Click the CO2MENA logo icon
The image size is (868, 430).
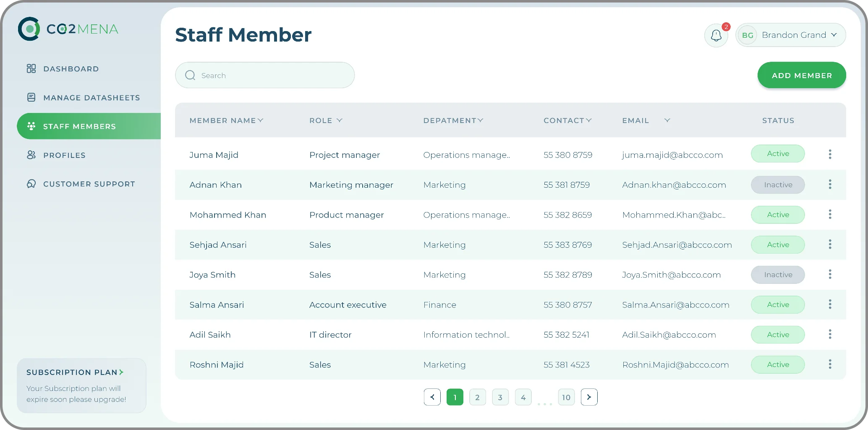tap(29, 29)
